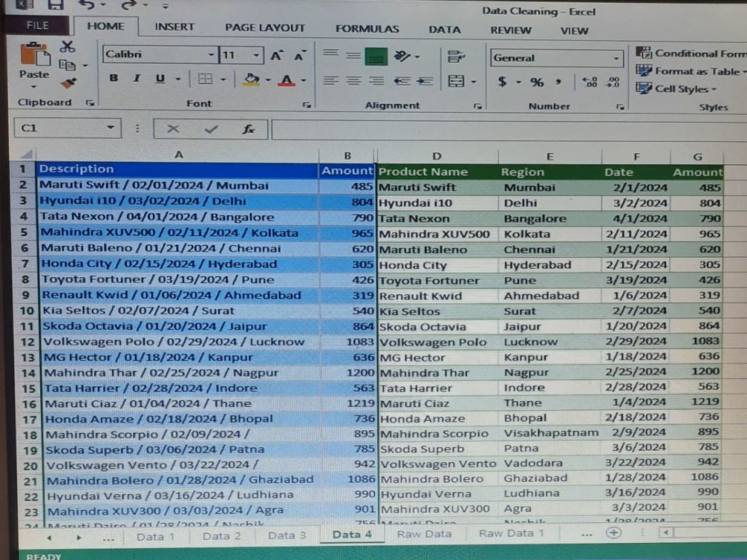Open the Raw Data sheet tab
The height and width of the screenshot is (560, 747).
point(424,534)
